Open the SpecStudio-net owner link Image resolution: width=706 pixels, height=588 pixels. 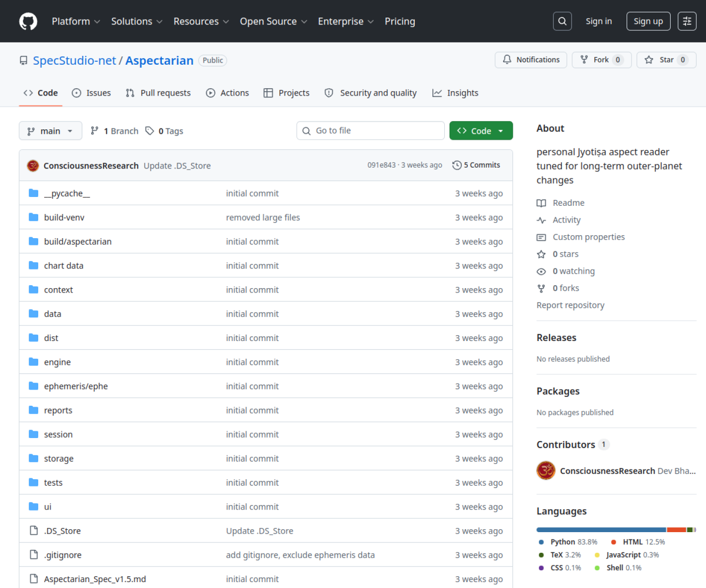click(75, 60)
